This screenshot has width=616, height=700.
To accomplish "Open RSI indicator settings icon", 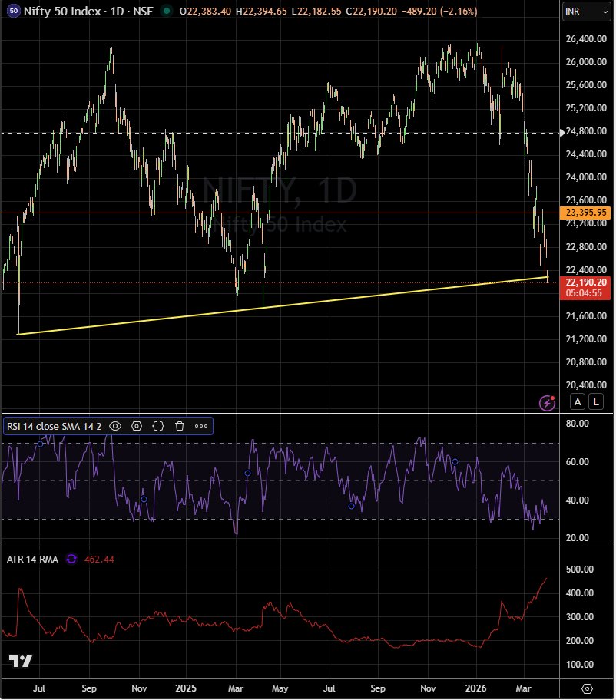I will click(137, 426).
